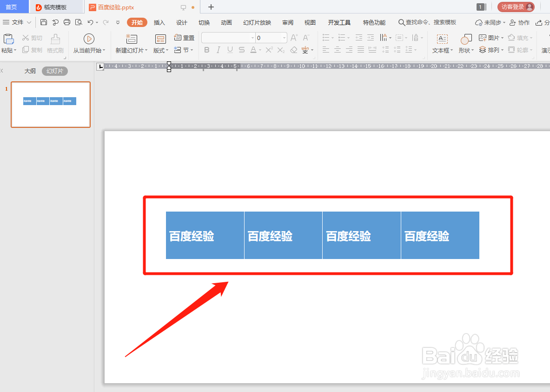Click the Redo arrow

point(106,22)
